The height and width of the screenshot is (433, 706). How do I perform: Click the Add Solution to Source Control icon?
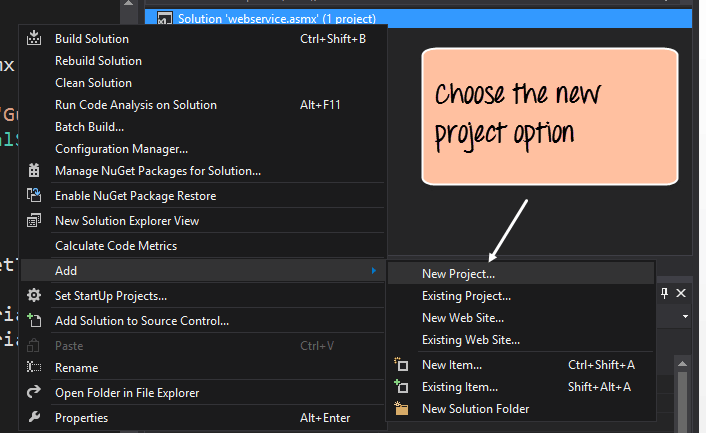click(34, 321)
